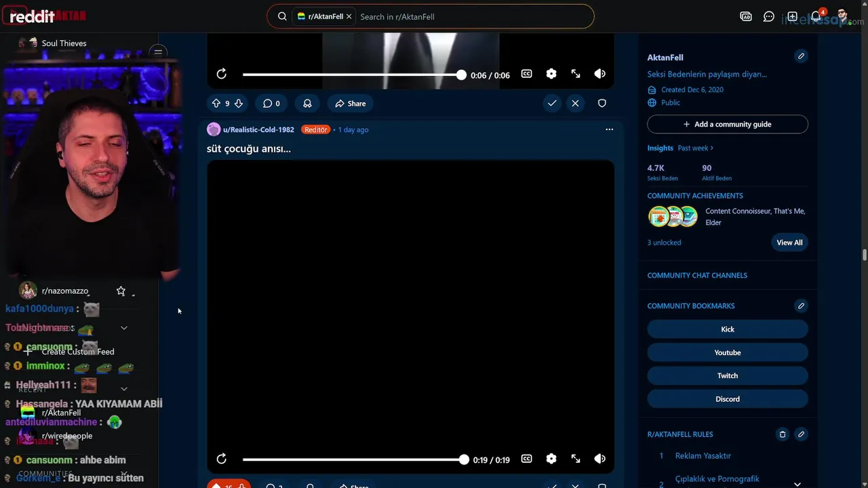Screen dimensions: 868x488
Task: Open the post titled süt çocuğu anısı...
Action: (x=249, y=148)
